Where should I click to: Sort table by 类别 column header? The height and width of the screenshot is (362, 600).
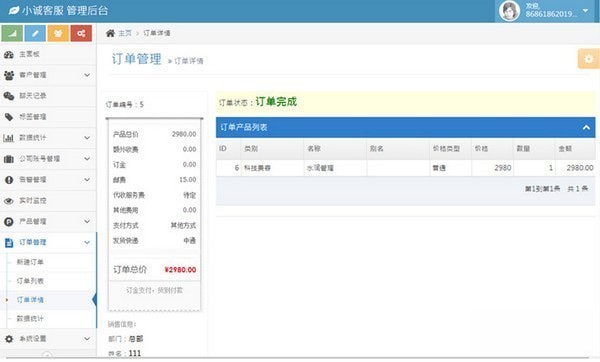[x=272, y=149]
